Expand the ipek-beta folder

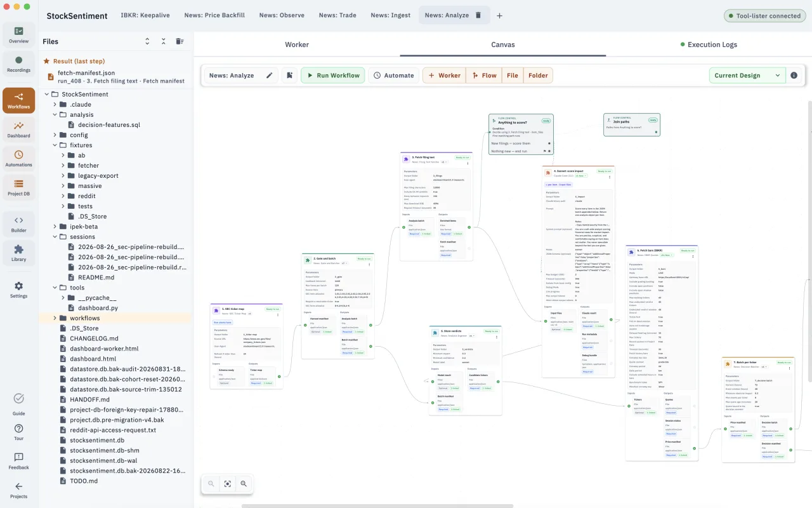pos(55,227)
